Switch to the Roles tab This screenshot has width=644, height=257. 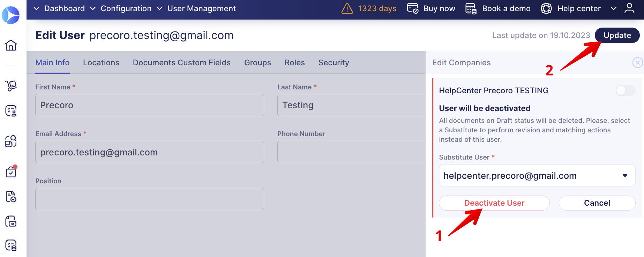coord(295,63)
